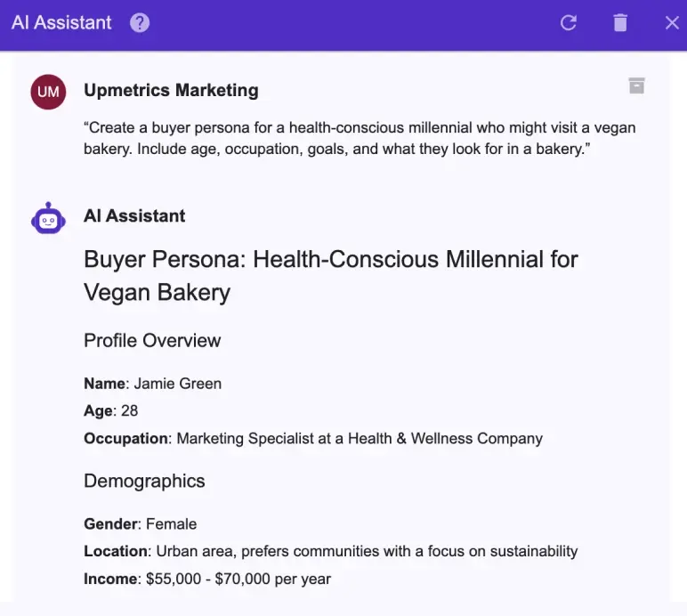Click the Gender: Female line
Screen dimensions: 687x616
[x=140, y=523]
